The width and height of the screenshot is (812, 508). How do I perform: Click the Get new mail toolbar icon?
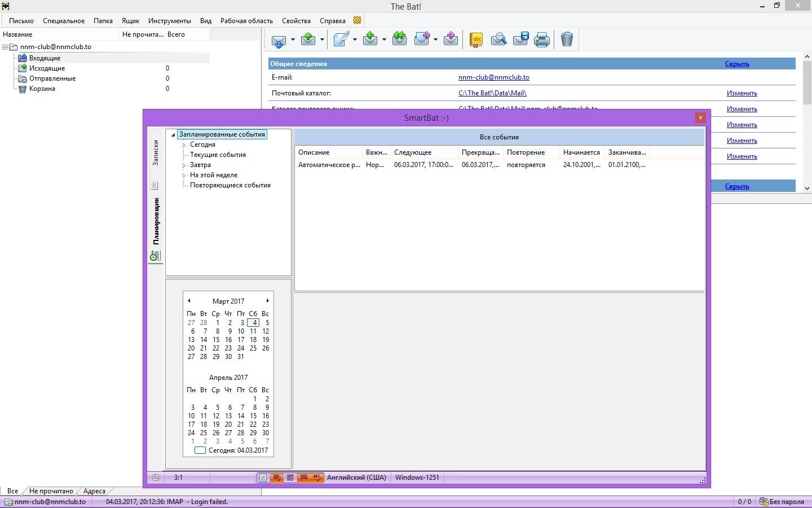click(x=279, y=40)
